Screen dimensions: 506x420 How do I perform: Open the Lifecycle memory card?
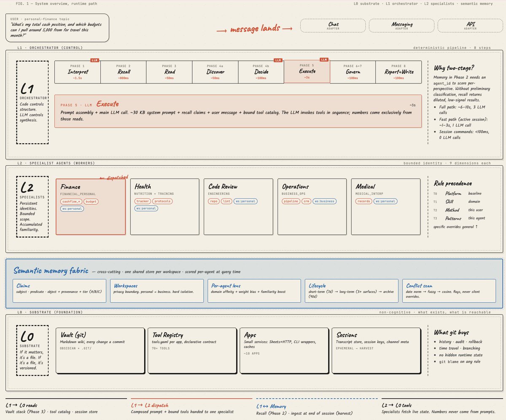tap(352, 291)
